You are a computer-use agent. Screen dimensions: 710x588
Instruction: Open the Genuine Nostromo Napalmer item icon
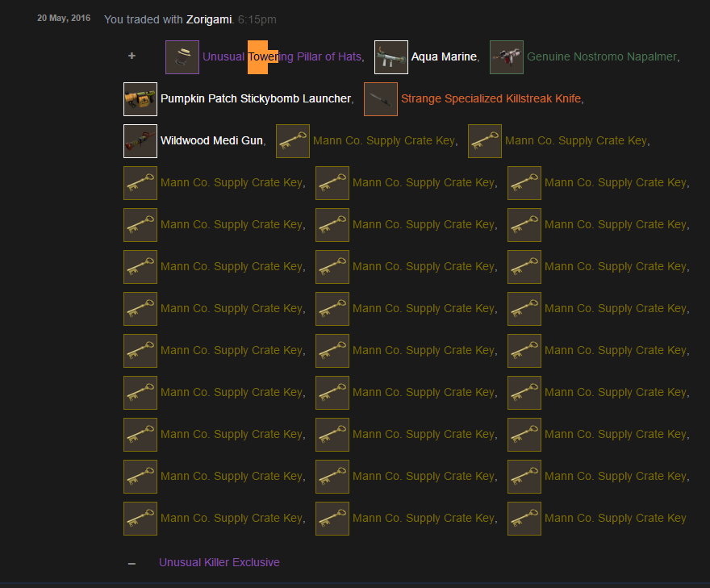pos(506,57)
